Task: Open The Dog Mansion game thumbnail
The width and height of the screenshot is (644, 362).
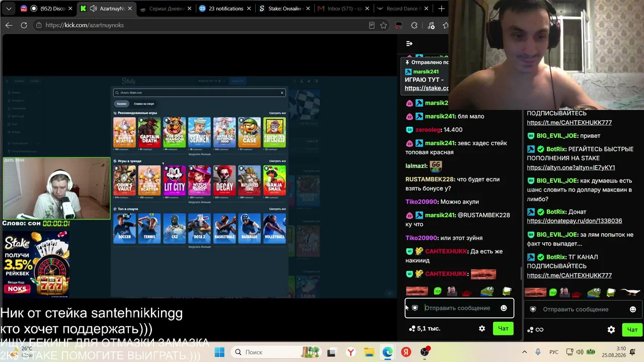Action: 175,132
